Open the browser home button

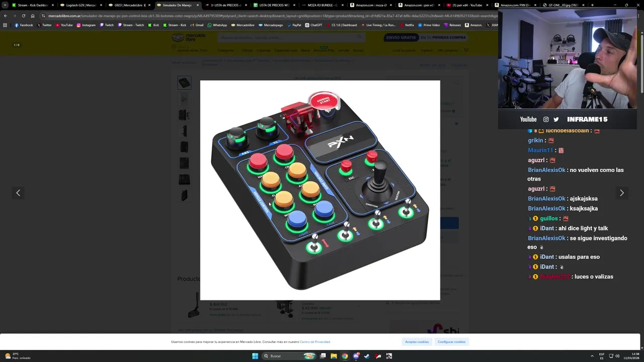click(x=33, y=16)
